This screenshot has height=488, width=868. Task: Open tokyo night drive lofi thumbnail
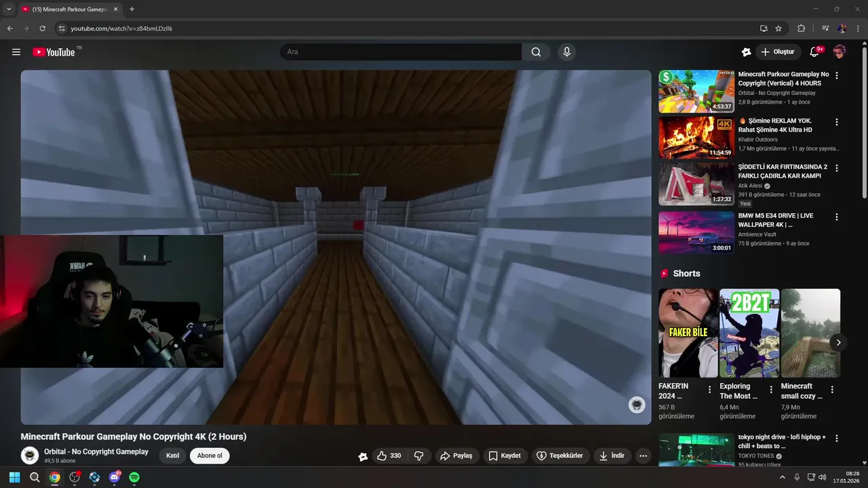tap(696, 450)
